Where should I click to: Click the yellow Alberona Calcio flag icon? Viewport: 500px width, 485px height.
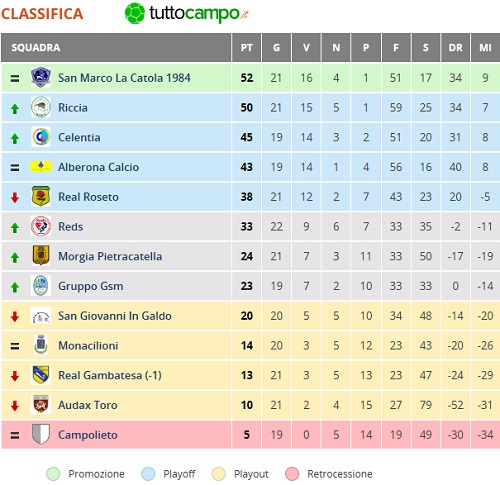click(41, 166)
